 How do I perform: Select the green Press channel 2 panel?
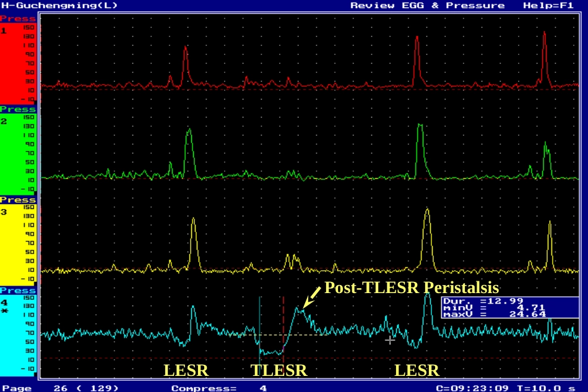pos(18,151)
